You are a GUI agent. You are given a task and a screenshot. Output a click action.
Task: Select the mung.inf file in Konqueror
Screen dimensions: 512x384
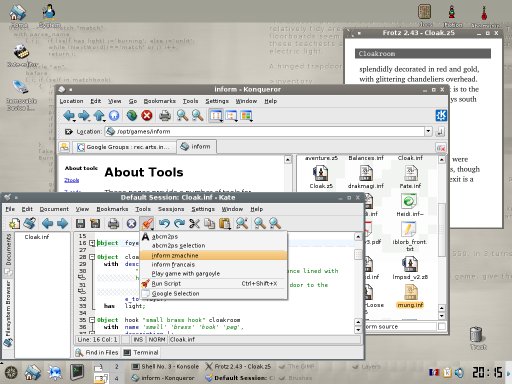point(410,296)
